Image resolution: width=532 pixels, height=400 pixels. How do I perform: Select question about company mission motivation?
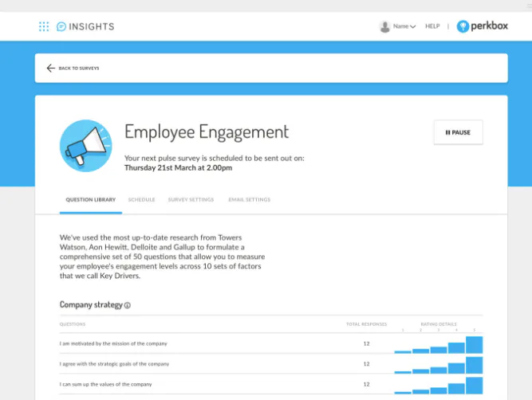click(x=113, y=343)
